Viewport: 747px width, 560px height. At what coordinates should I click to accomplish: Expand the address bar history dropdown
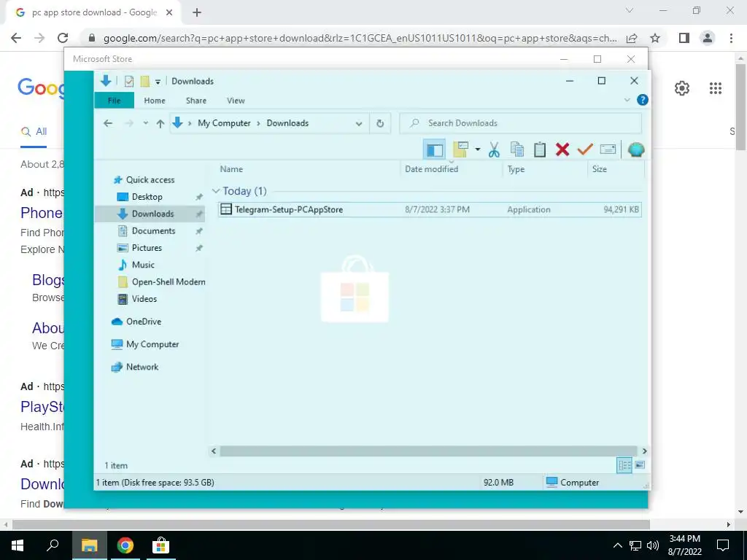click(x=359, y=123)
